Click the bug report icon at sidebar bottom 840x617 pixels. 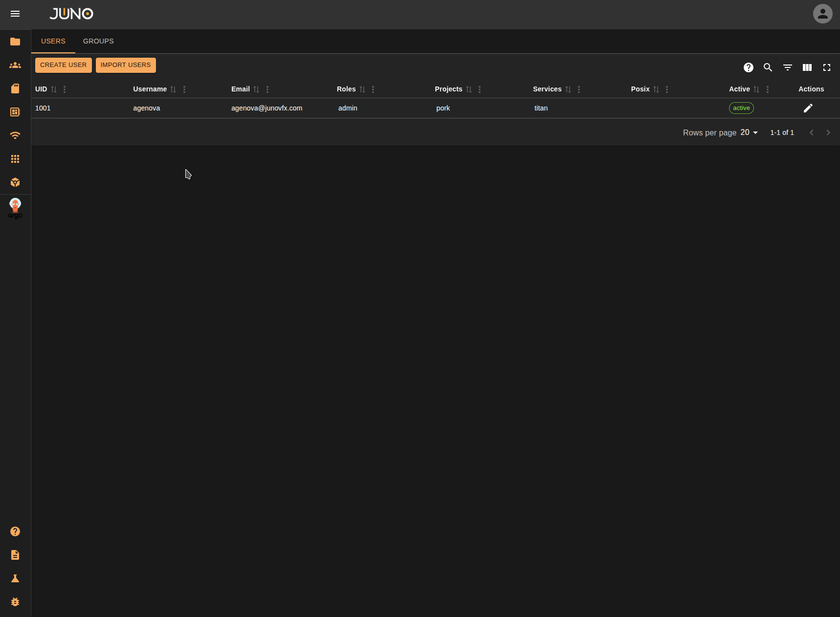tap(15, 602)
